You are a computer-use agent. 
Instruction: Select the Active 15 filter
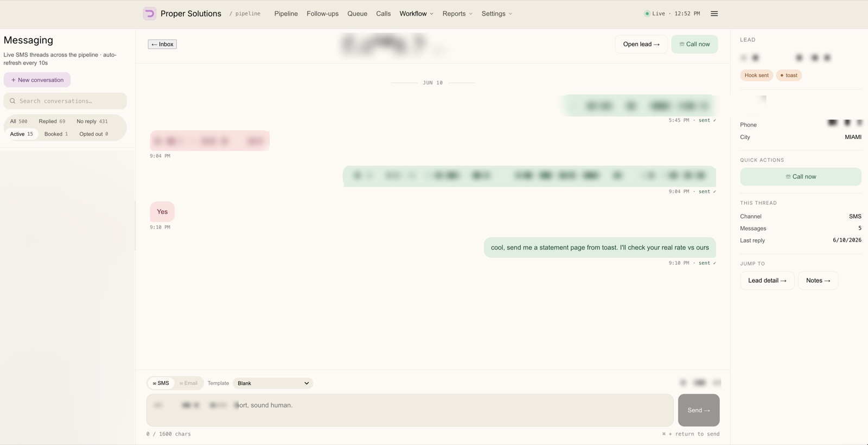pyautogui.click(x=22, y=134)
